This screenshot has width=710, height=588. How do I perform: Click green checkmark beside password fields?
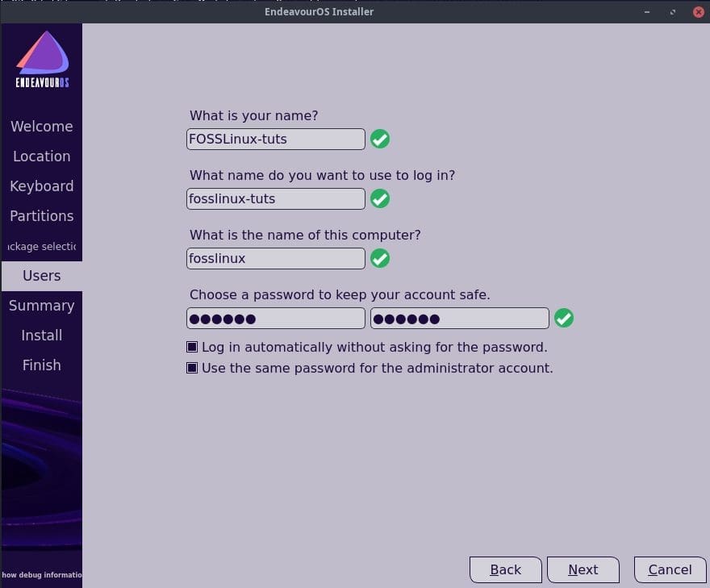564,318
